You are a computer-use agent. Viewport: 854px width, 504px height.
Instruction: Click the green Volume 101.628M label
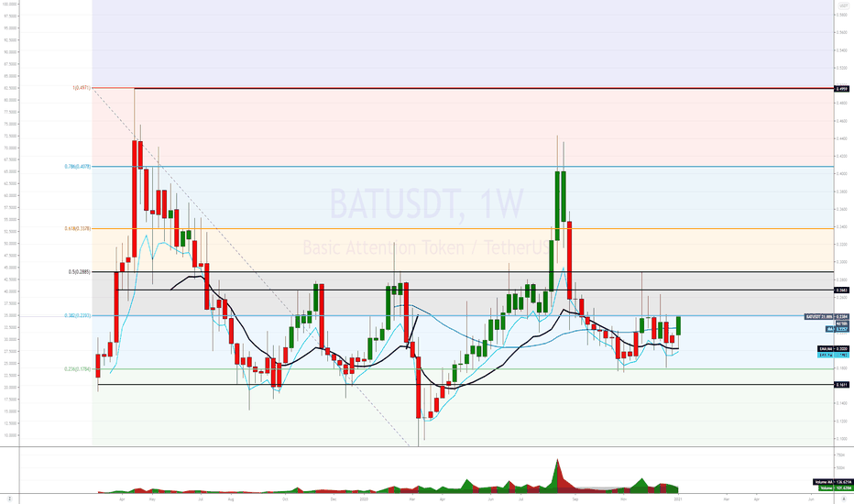(834, 488)
